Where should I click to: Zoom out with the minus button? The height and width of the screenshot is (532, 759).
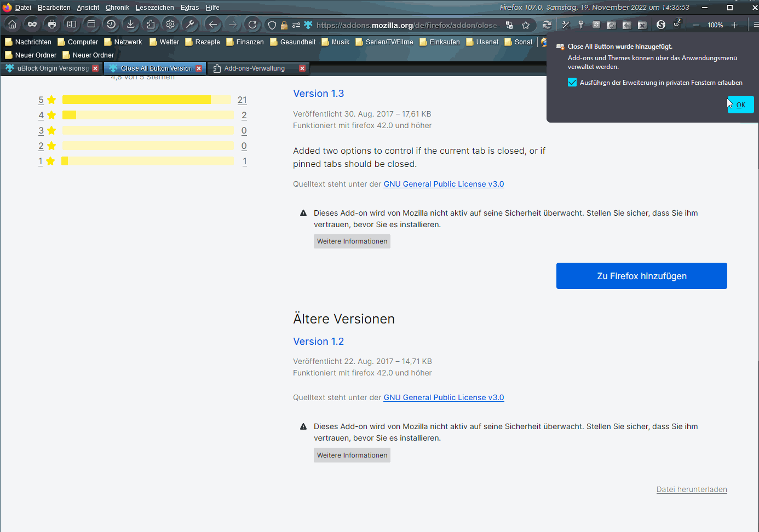(696, 25)
